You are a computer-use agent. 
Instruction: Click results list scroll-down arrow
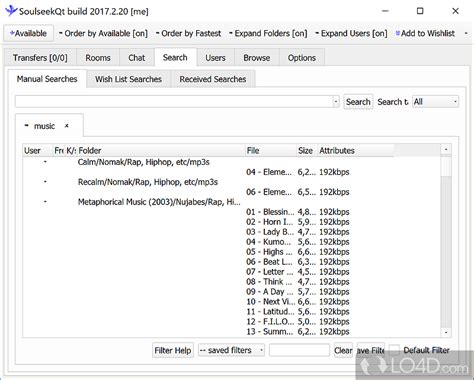[x=446, y=332]
